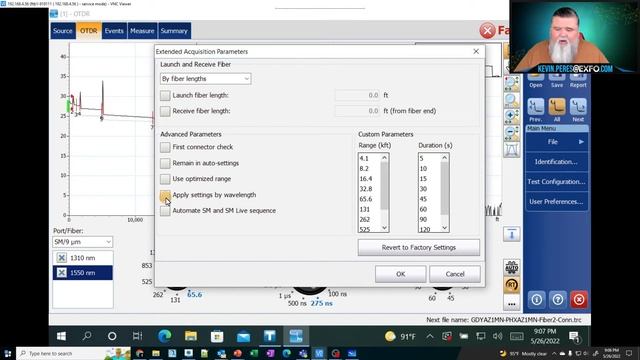Close Extended Acquisition Parameters dialog

click(x=476, y=51)
